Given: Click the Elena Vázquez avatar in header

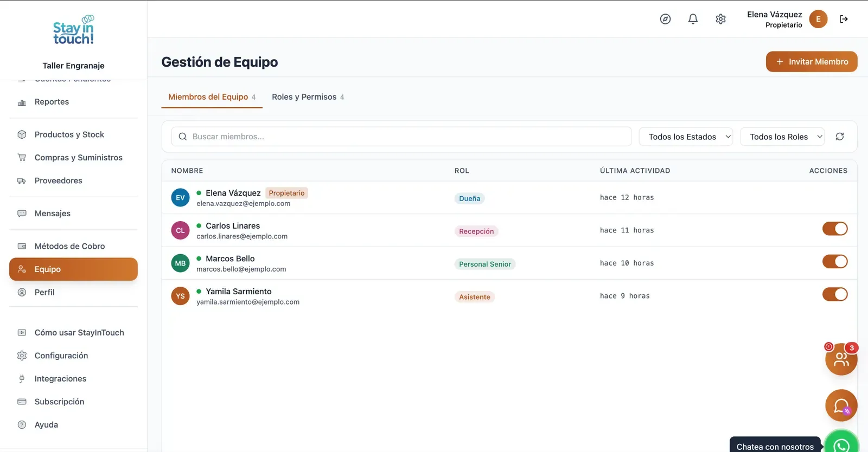Looking at the screenshot, I should 818,19.
